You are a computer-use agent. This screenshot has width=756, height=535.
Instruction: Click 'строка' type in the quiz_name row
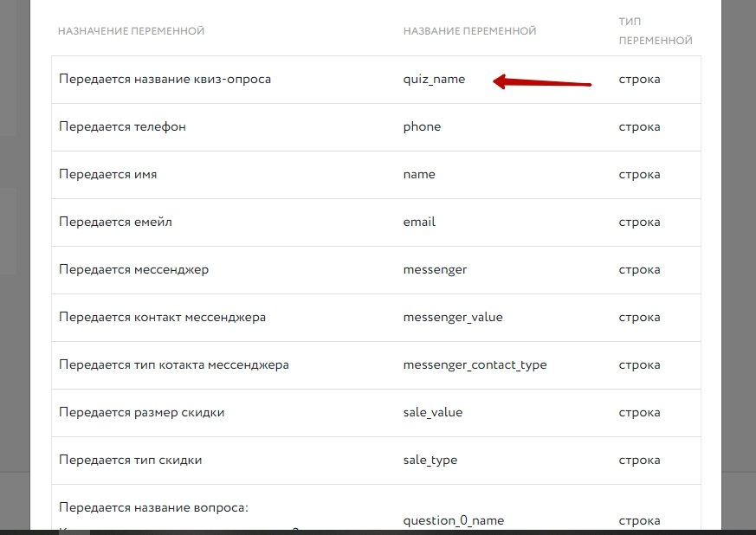639,80
